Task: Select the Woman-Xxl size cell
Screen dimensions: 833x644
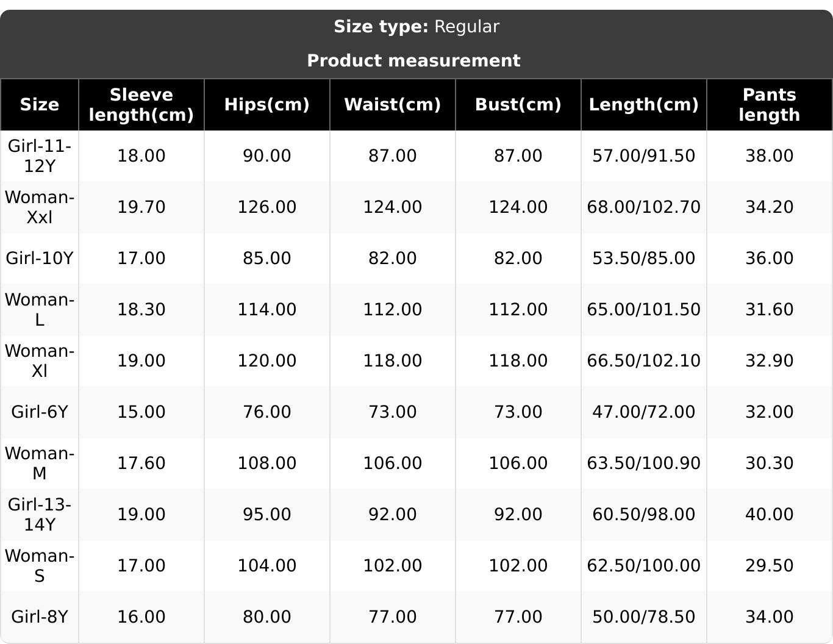Action: tap(40, 207)
